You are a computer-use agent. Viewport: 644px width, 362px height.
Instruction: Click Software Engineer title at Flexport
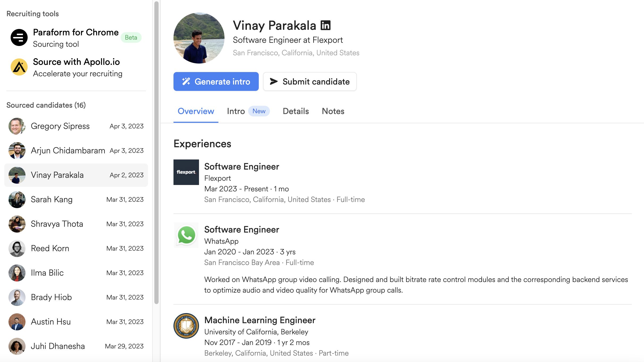pyautogui.click(x=241, y=166)
